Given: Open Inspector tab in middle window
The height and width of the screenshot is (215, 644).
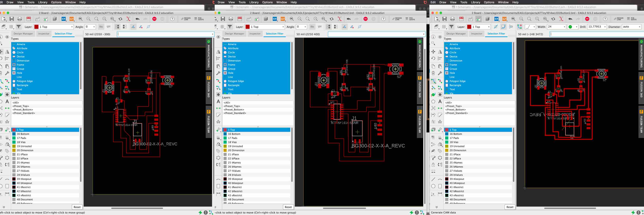Looking at the screenshot, I should pyautogui.click(x=255, y=34).
